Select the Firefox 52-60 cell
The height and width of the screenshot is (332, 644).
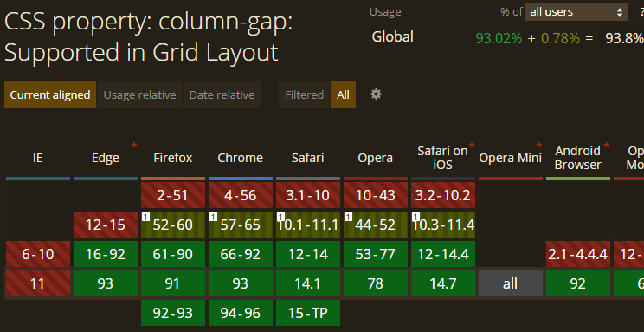pos(173,225)
